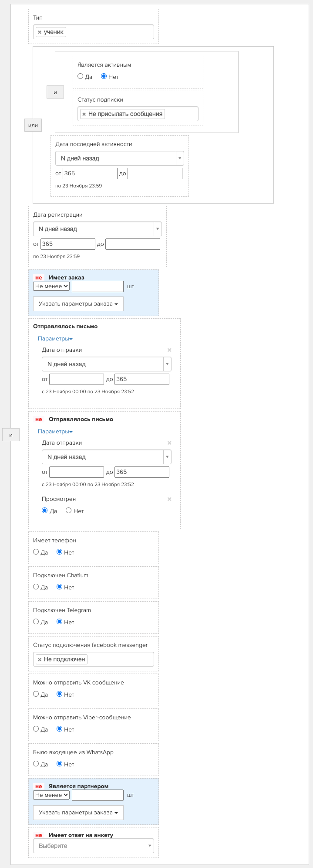Open 'Не менее' select in Имеет заказ

[x=51, y=286]
